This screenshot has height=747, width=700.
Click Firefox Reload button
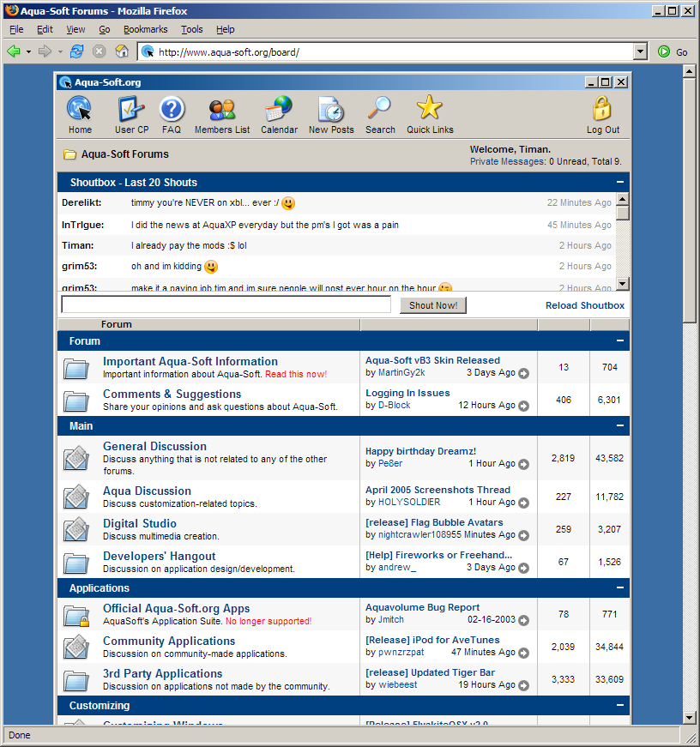click(76, 51)
